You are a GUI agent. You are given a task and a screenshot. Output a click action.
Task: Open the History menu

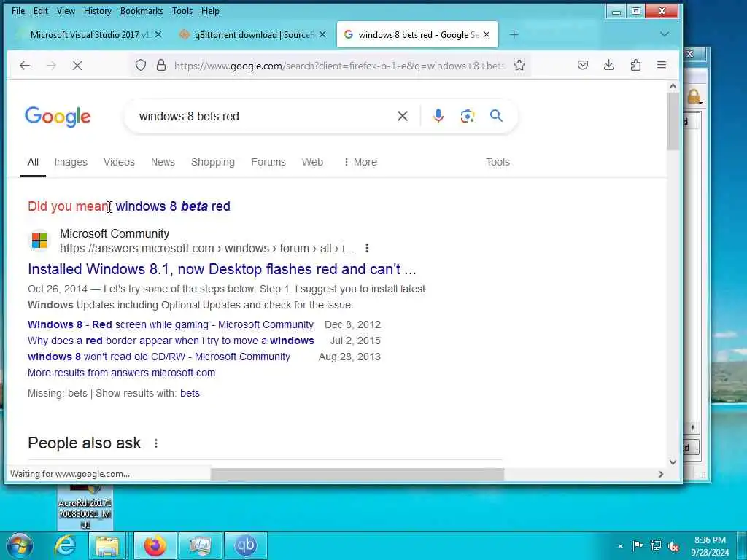coord(97,10)
